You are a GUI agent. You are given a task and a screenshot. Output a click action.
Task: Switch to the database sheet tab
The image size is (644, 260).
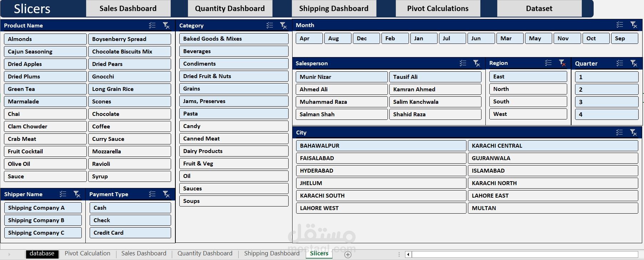42,254
